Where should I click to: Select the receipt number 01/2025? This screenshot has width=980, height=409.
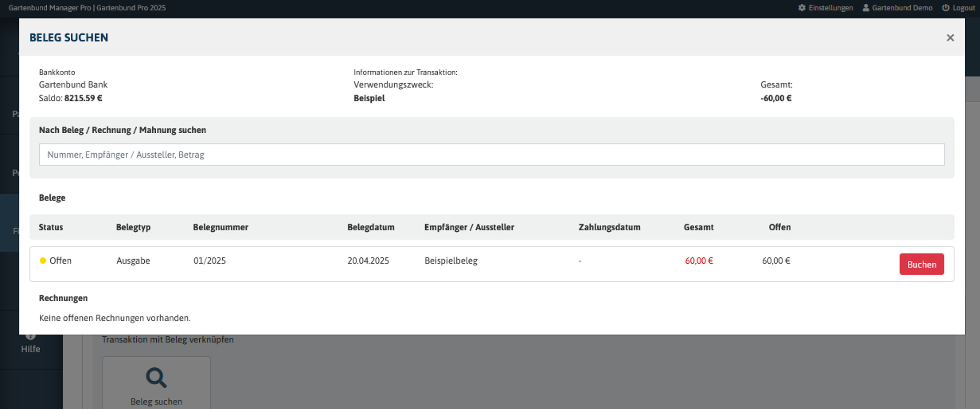209,260
